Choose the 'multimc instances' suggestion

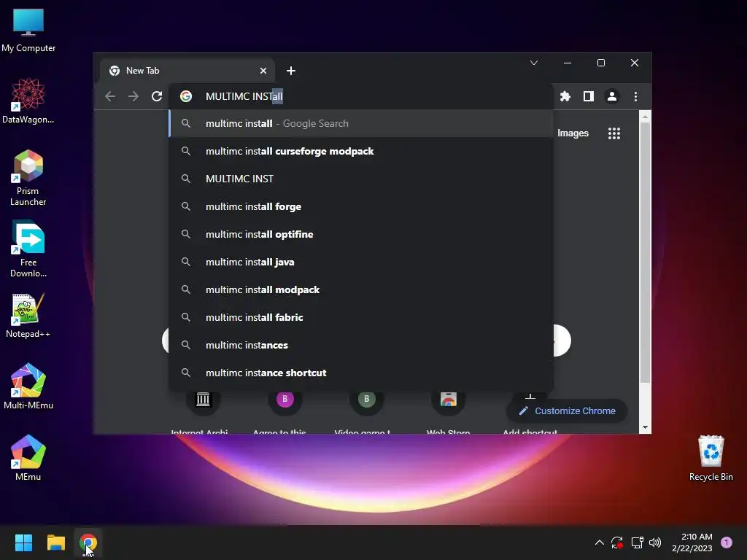pyautogui.click(x=361, y=345)
